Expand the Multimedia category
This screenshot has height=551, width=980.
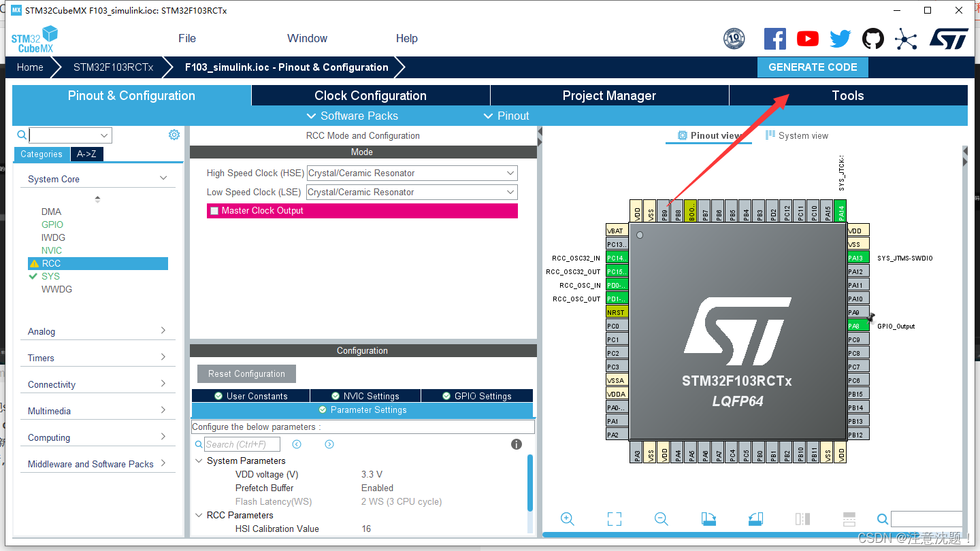163,410
